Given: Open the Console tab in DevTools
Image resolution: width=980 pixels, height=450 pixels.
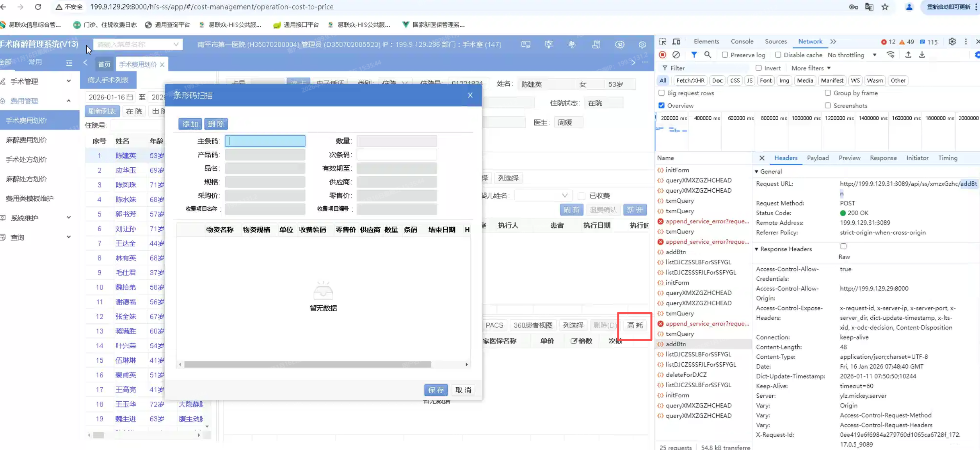Looking at the screenshot, I should (x=742, y=41).
